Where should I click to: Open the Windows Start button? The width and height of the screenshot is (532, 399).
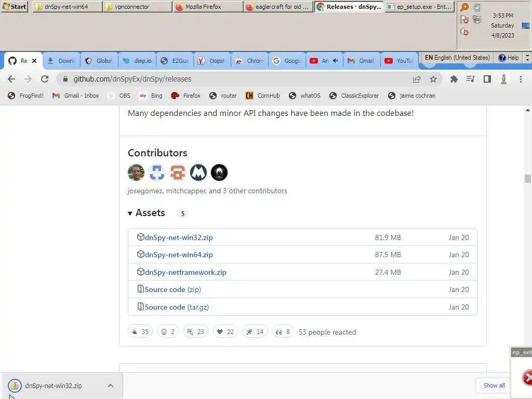click(15, 6)
